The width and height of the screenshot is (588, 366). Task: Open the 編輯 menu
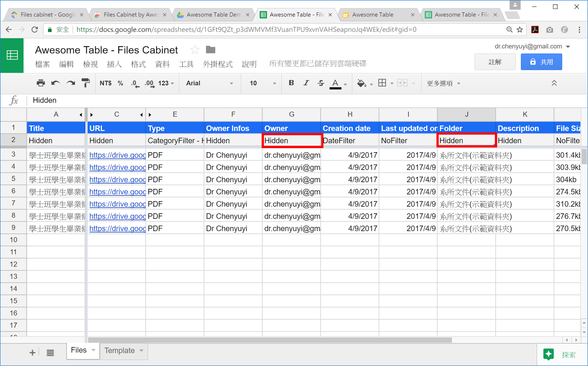66,64
